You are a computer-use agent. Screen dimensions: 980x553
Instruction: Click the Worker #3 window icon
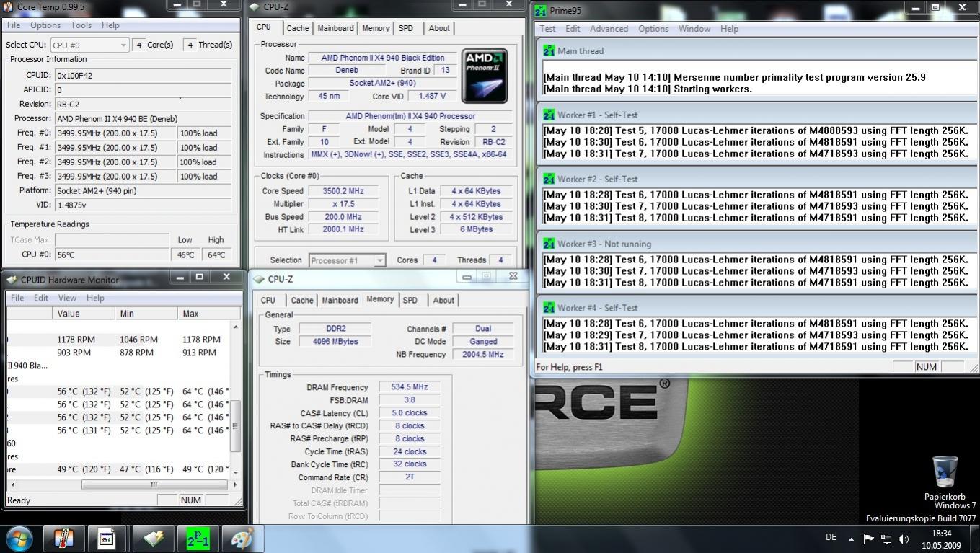[549, 244]
